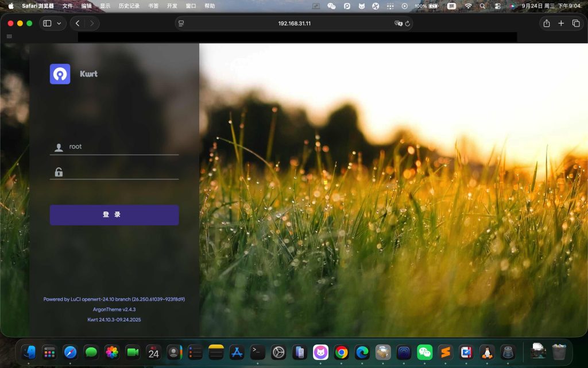Click the Kwrt logo icon
The image size is (588, 368).
60,74
